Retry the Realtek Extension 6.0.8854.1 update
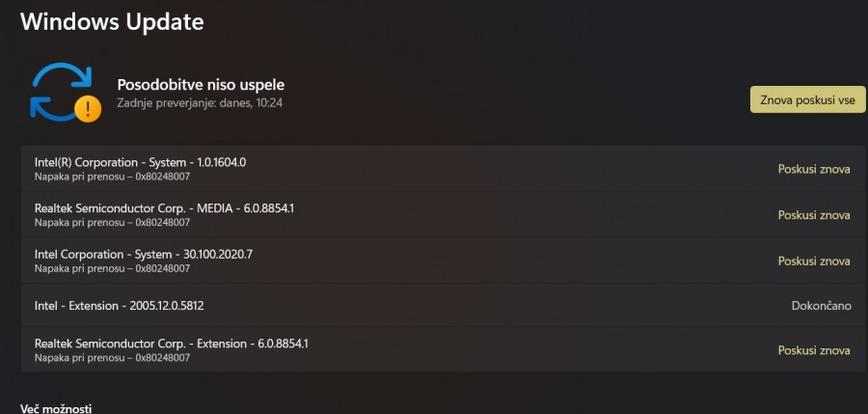868x414 pixels. (813, 350)
